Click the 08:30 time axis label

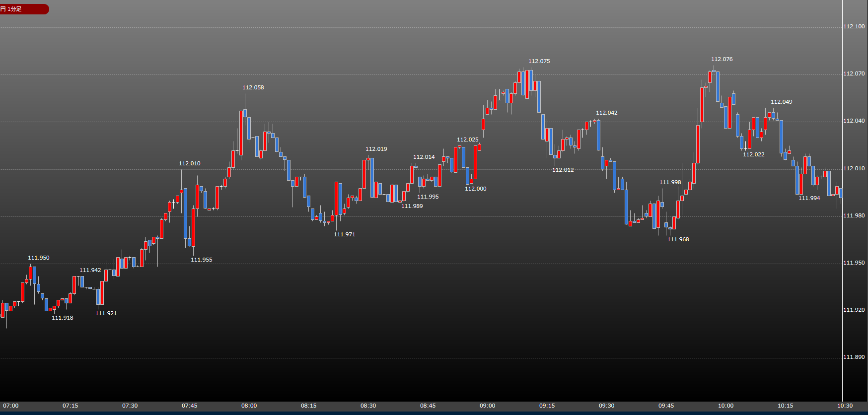click(368, 406)
